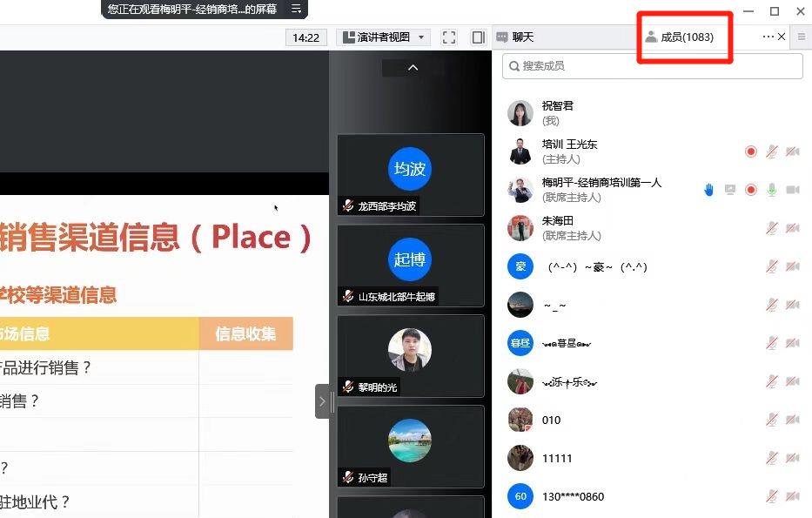The height and width of the screenshot is (518, 812).
Task: Switch to the 成员(1083) members tab
Action: (x=680, y=37)
